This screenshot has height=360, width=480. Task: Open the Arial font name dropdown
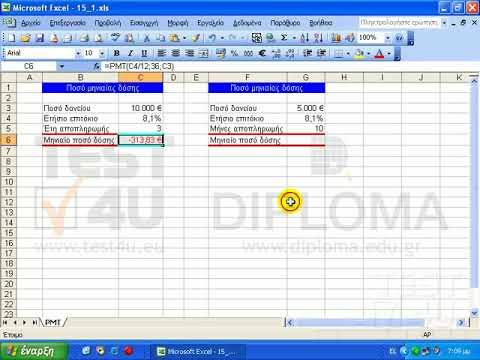tap(78, 53)
